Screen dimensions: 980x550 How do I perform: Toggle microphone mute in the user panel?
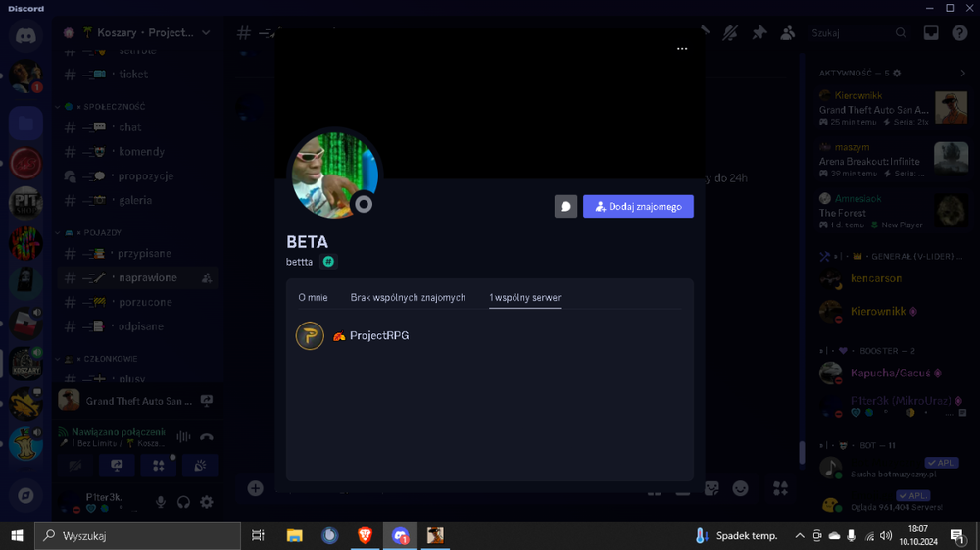(161, 502)
